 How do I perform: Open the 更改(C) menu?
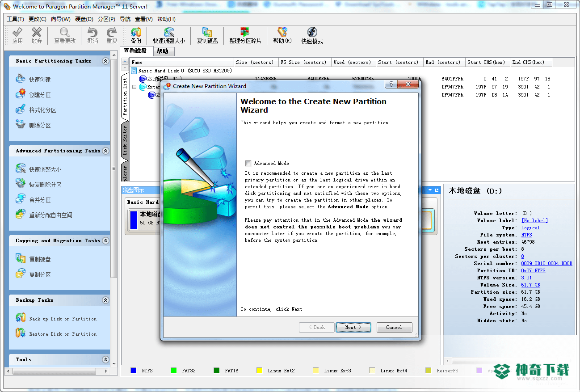[38, 19]
